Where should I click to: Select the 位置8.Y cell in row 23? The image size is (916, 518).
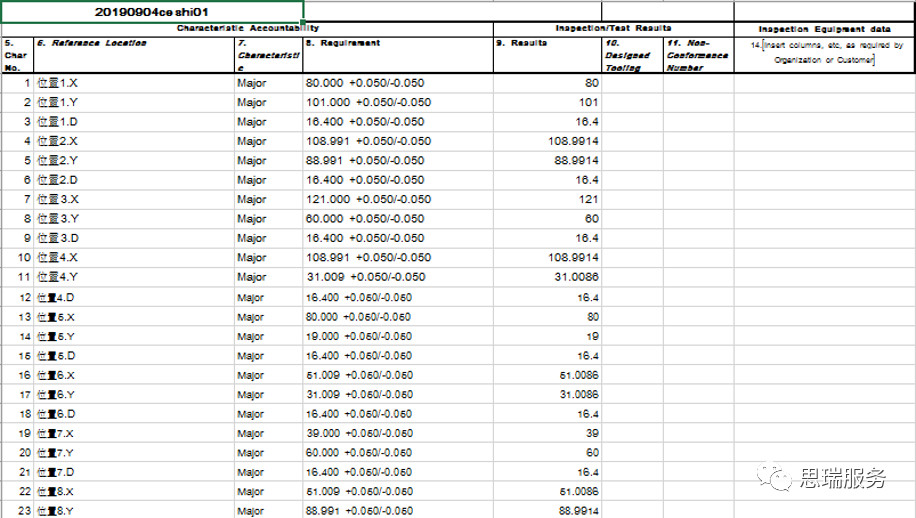133,511
